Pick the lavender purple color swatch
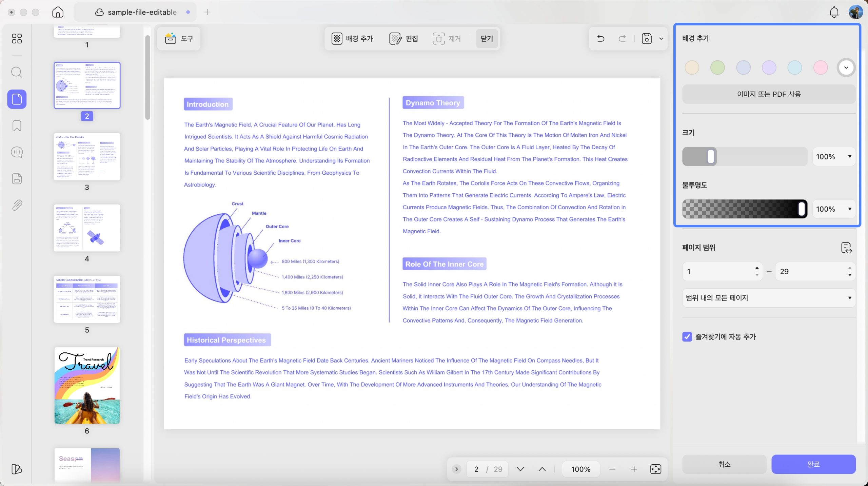 (769, 67)
